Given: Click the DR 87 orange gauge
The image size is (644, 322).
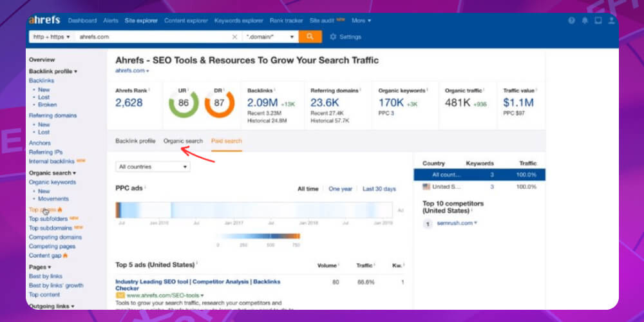Looking at the screenshot, I should click(x=220, y=102).
